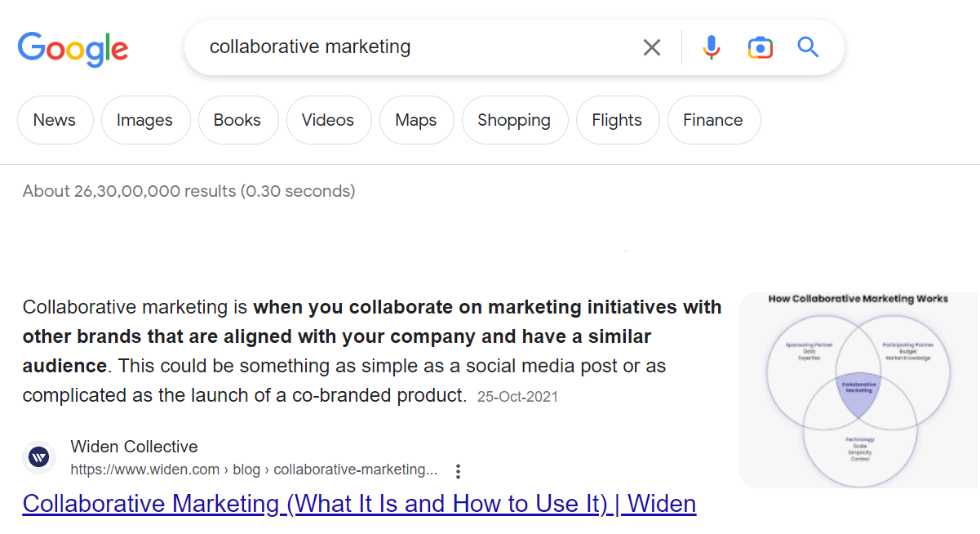
Task: Select the Finance filter chip
Action: point(713,120)
